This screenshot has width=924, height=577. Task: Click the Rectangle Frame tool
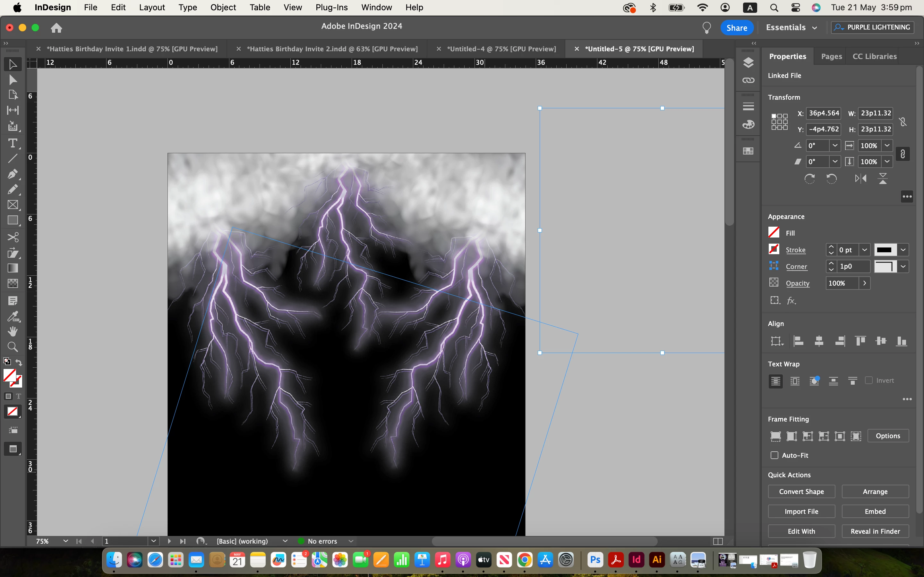click(13, 205)
